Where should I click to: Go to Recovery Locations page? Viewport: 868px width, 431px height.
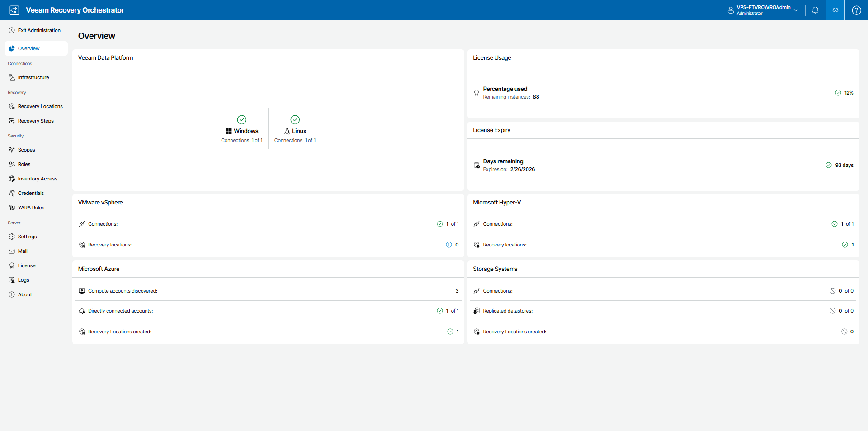point(40,106)
